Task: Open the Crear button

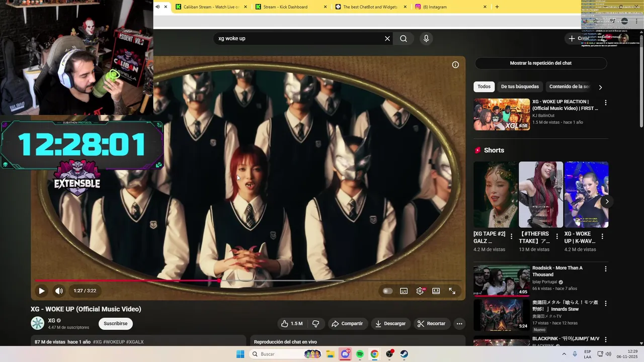Action: click(579, 38)
